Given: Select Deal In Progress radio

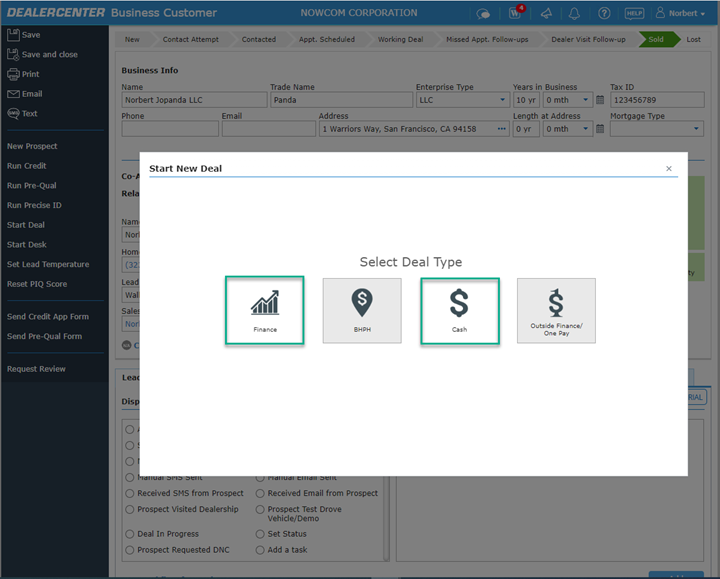Looking at the screenshot, I should pos(129,534).
